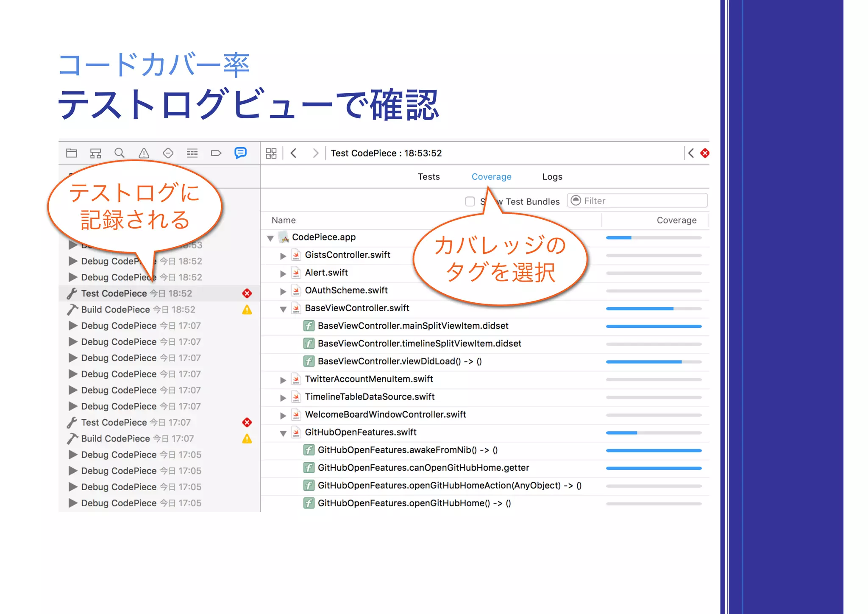Click the BaseViewController.swift coverage bar

(x=654, y=309)
